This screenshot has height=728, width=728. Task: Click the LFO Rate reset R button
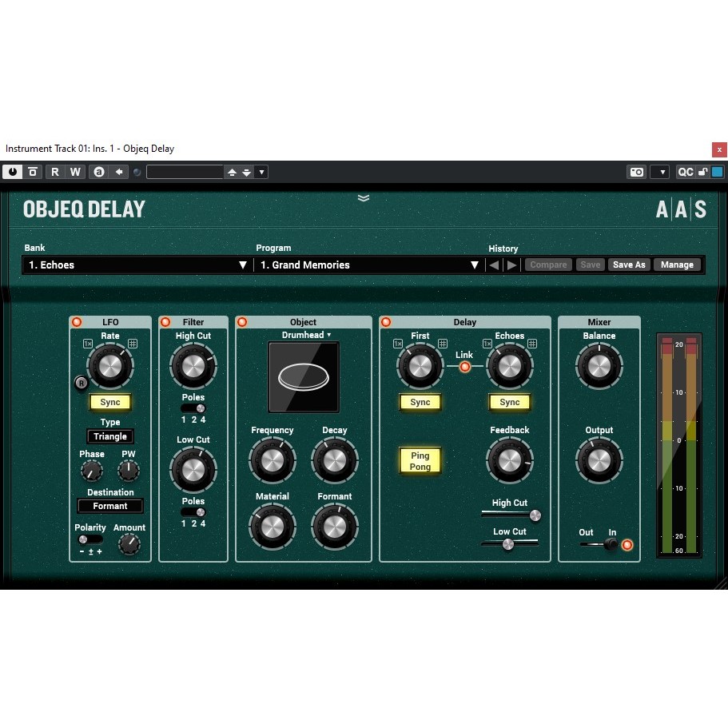click(81, 384)
